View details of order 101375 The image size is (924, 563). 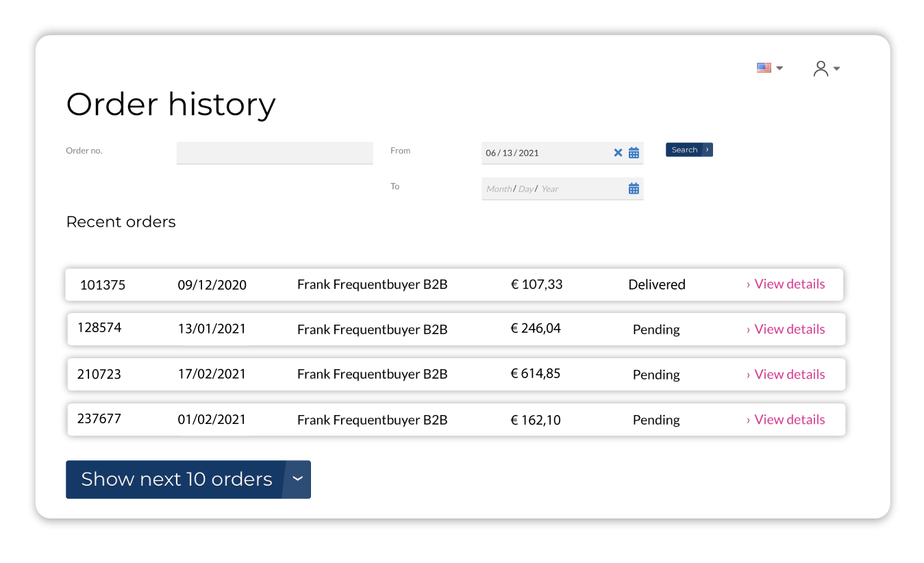pos(789,284)
